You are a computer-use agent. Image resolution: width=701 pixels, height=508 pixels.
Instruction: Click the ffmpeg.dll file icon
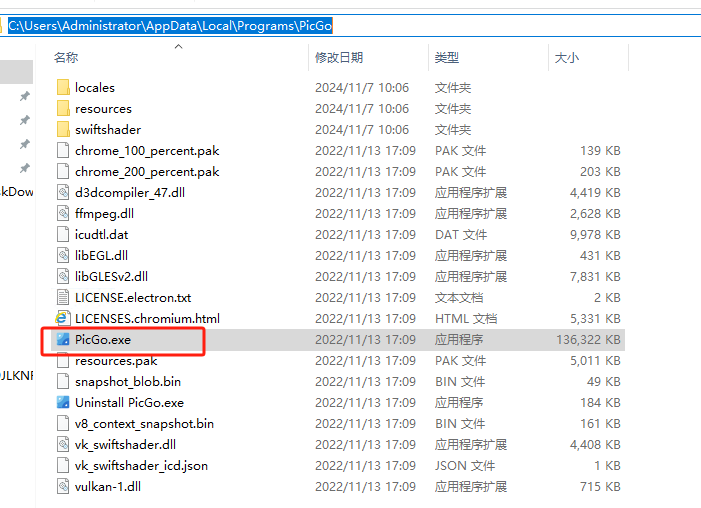click(x=63, y=213)
